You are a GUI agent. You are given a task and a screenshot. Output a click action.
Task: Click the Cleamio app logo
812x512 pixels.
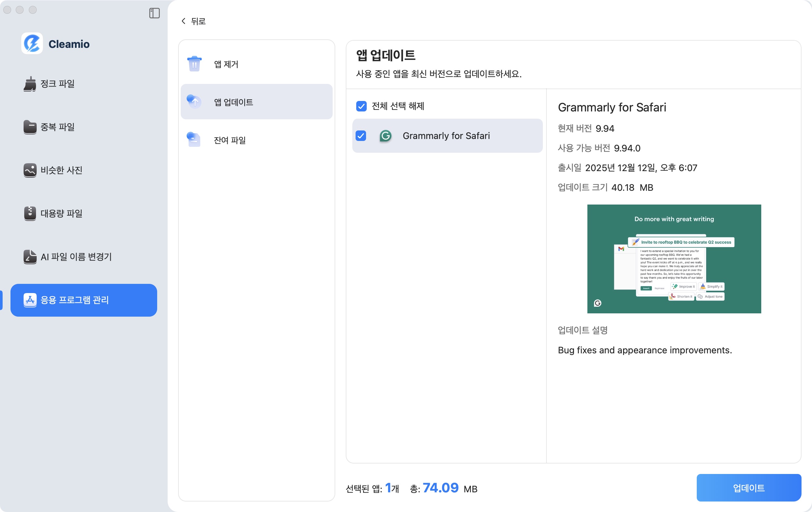(x=32, y=44)
